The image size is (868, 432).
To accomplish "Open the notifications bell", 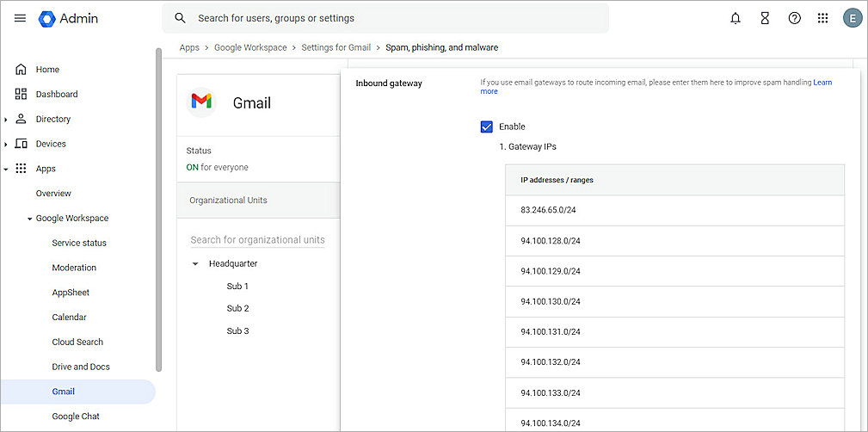I will [736, 18].
